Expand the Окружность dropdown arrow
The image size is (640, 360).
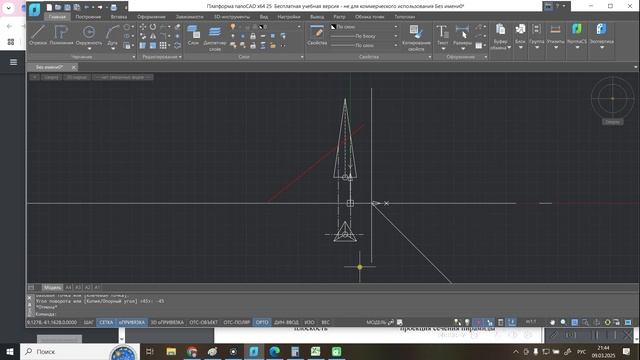[x=89, y=49]
